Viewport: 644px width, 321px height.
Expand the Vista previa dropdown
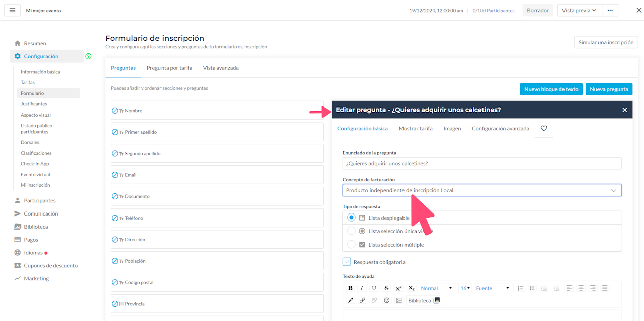[x=579, y=10]
